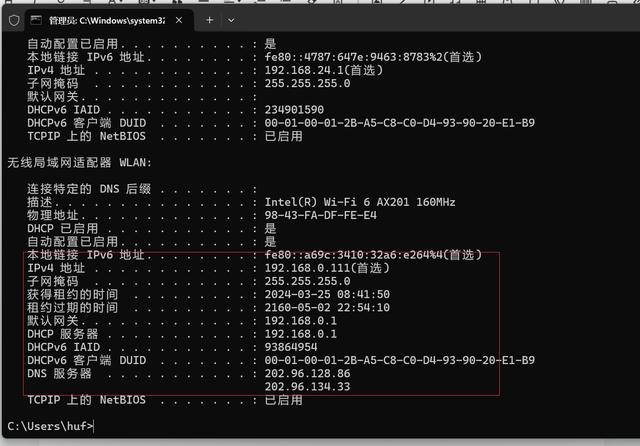This screenshot has width=640, height=446.
Task: Click the shield icon left of terminal tab
Action: tap(14, 20)
